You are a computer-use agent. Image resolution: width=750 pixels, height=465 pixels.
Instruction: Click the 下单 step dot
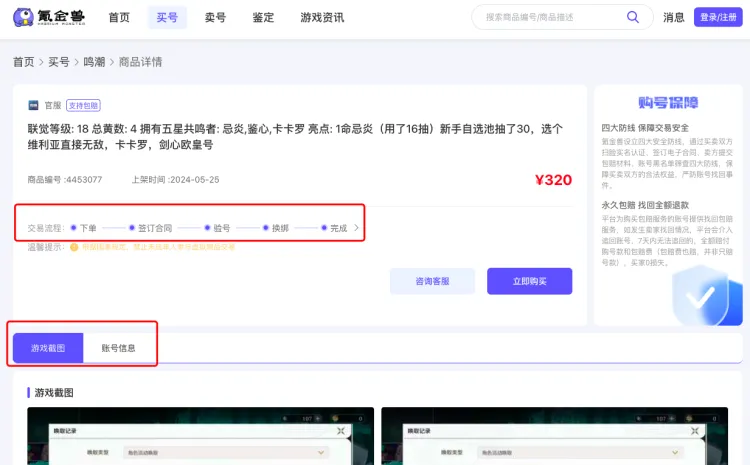click(x=73, y=228)
